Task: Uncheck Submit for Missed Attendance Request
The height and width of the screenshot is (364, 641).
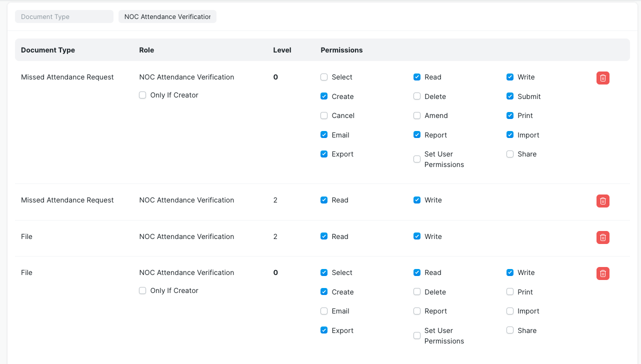Action: click(x=510, y=96)
